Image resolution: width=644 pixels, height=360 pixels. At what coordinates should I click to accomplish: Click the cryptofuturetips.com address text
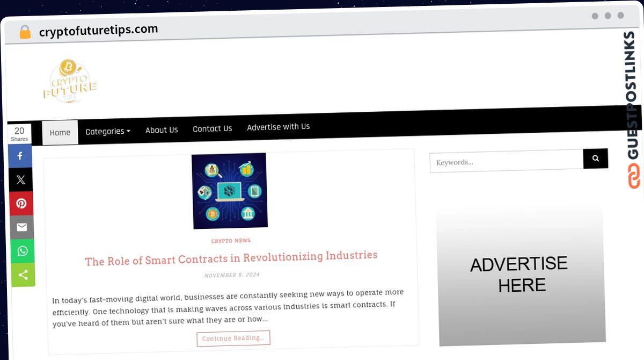point(99,30)
